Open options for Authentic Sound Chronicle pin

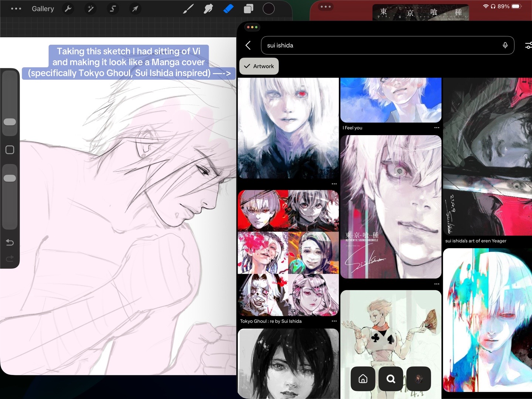coord(437,284)
